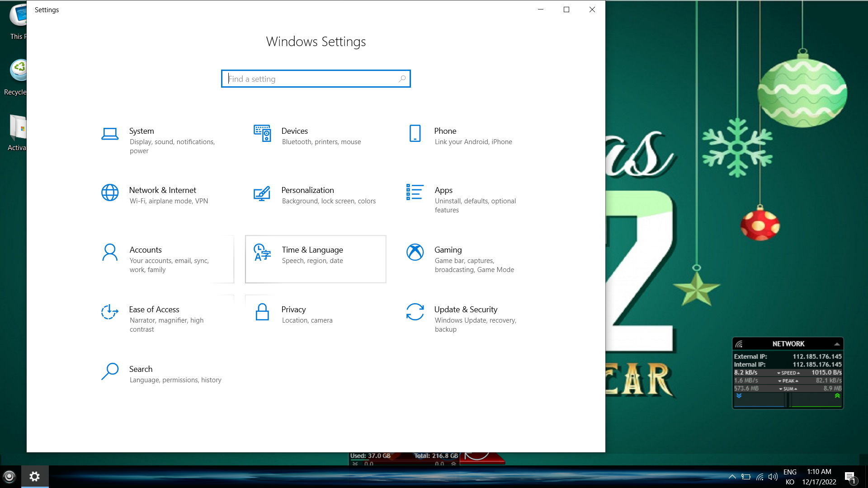Viewport: 868px width, 488px height.
Task: Click the blue download arrow in widget
Action: [739, 396]
